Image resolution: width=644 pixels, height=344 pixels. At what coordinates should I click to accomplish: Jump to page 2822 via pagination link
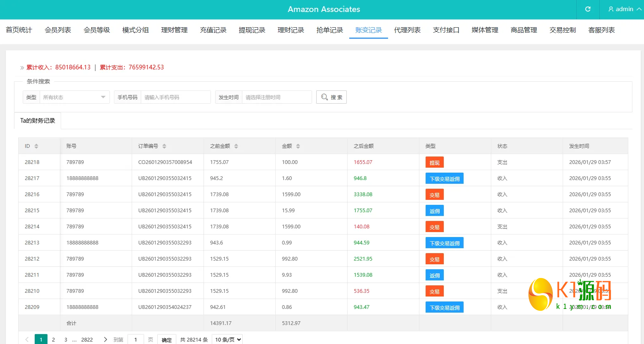87,339
